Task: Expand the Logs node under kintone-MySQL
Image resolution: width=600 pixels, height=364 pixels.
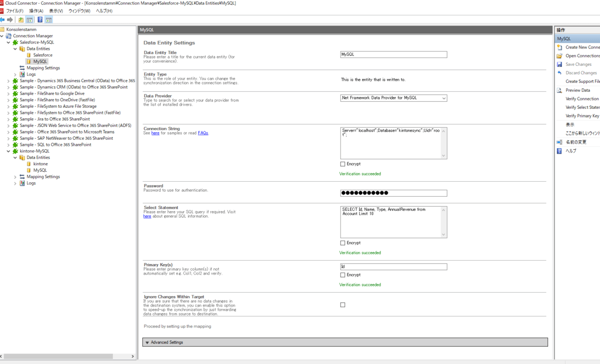Action: (x=15, y=183)
